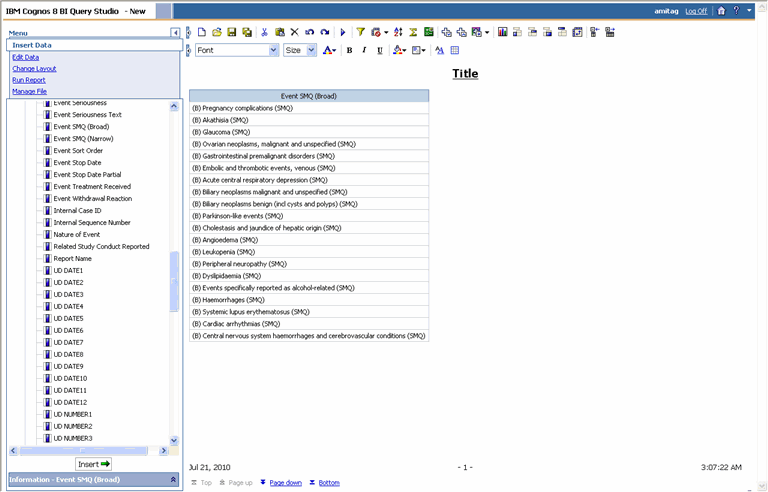Viewport: 768px width, 492px height.
Task: Click the Insert button
Action: click(x=94, y=464)
